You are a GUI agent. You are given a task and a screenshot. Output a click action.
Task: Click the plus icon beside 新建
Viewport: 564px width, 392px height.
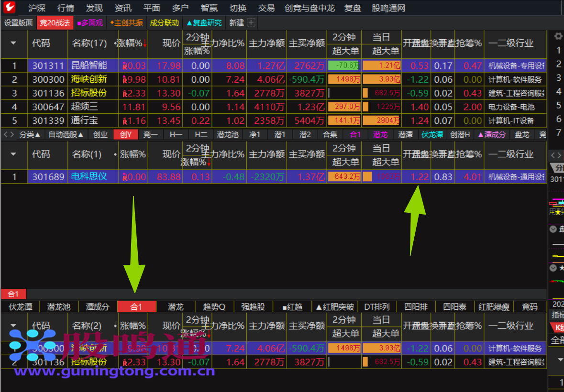pyautogui.click(x=252, y=22)
